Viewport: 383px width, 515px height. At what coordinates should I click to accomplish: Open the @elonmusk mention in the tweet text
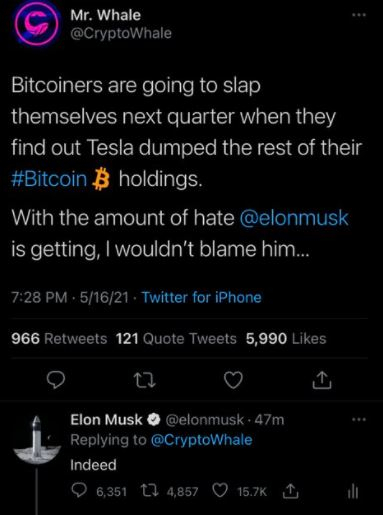(x=294, y=218)
